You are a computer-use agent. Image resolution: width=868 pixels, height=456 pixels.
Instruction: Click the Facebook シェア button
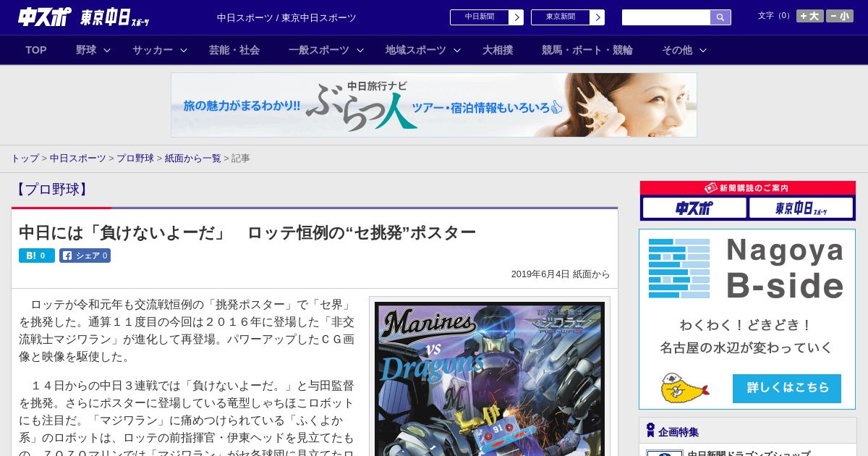[x=85, y=256]
